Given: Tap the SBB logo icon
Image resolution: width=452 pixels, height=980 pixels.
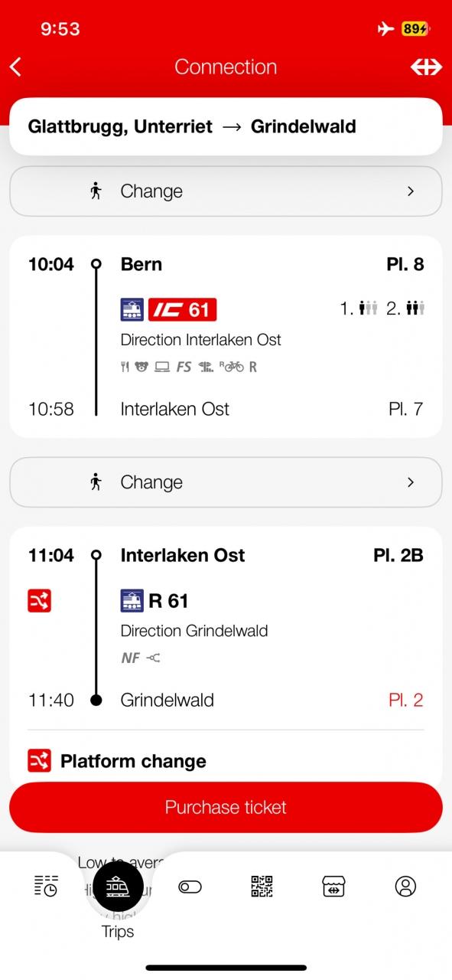Looking at the screenshot, I should point(426,67).
